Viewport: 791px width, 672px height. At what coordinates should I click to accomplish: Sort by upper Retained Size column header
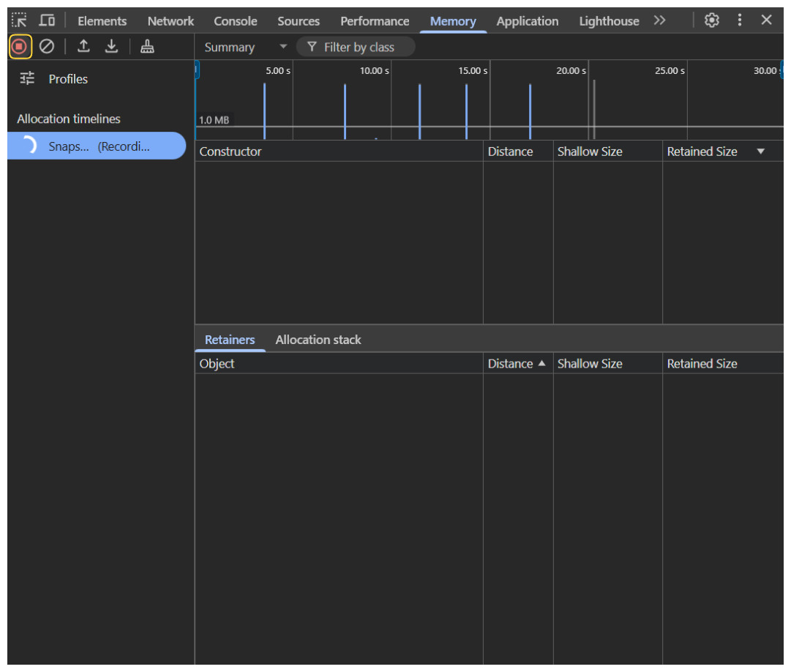click(723, 152)
